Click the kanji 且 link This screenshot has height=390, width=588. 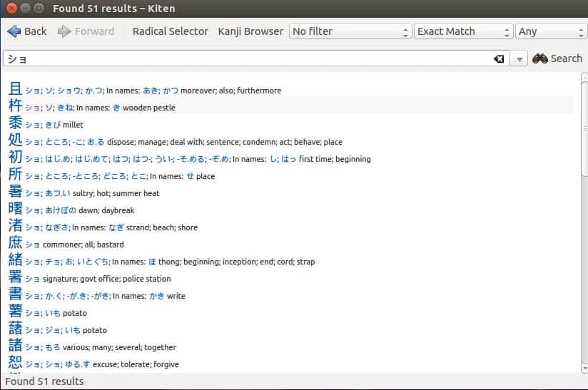15,89
